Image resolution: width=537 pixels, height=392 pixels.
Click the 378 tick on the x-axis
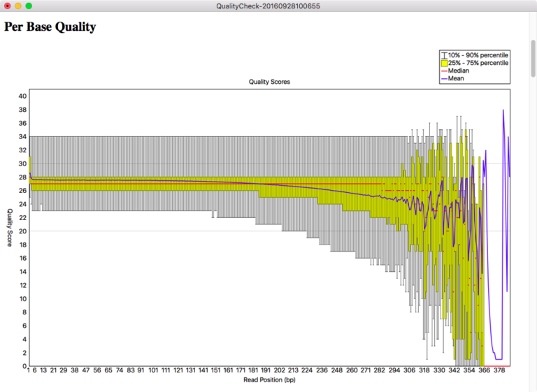(499, 372)
